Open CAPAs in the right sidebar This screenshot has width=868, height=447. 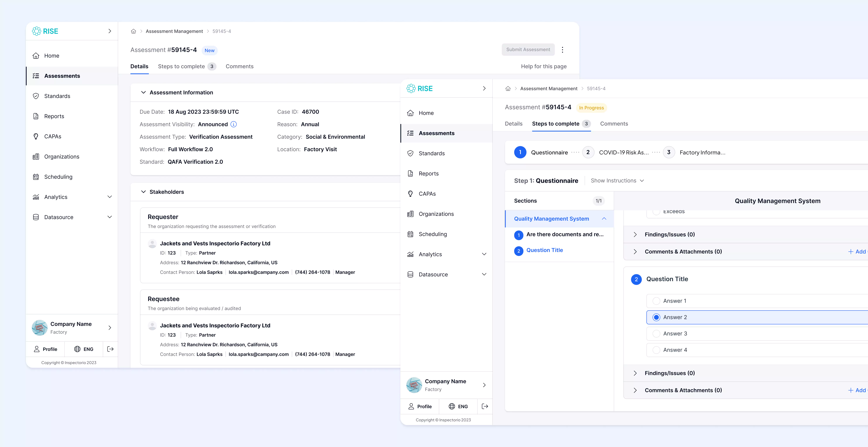click(427, 194)
